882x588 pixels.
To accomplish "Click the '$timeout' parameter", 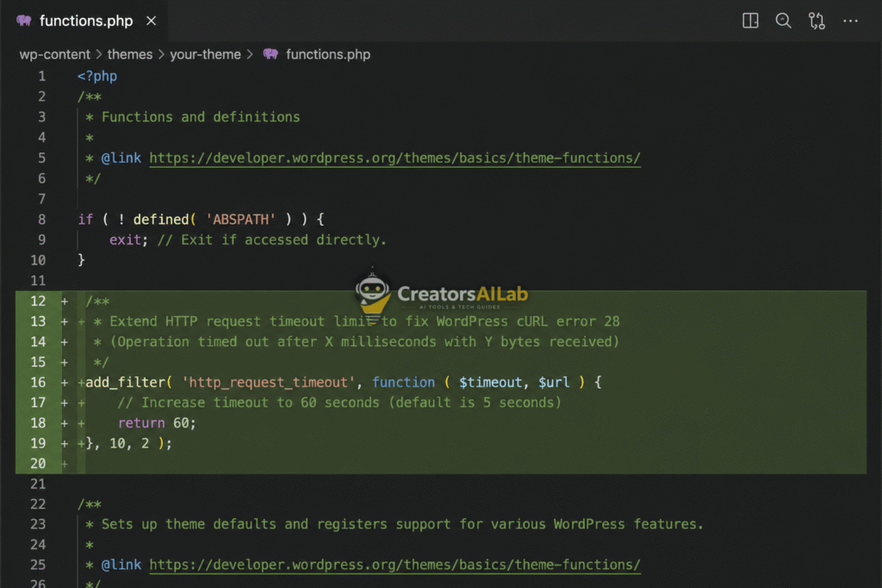I will pyautogui.click(x=490, y=382).
